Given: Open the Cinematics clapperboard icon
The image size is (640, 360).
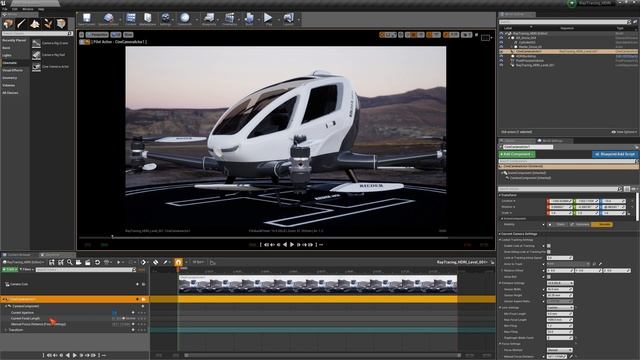Looking at the screenshot, I should point(229,19).
